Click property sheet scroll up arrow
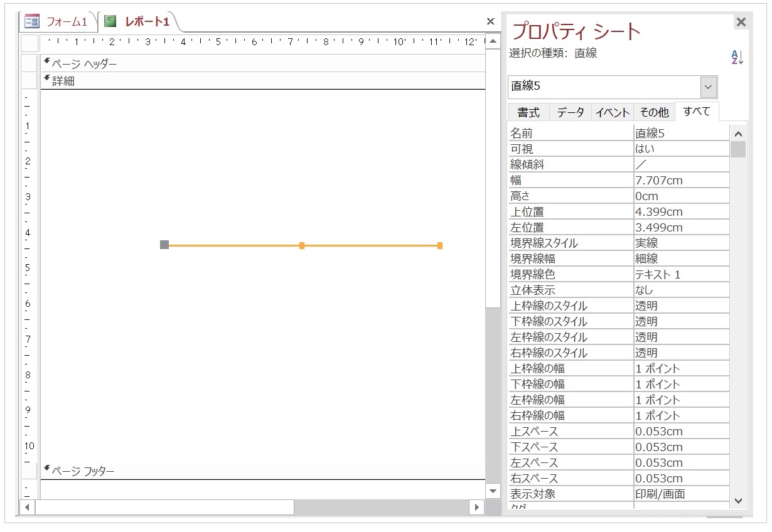 coord(738,134)
